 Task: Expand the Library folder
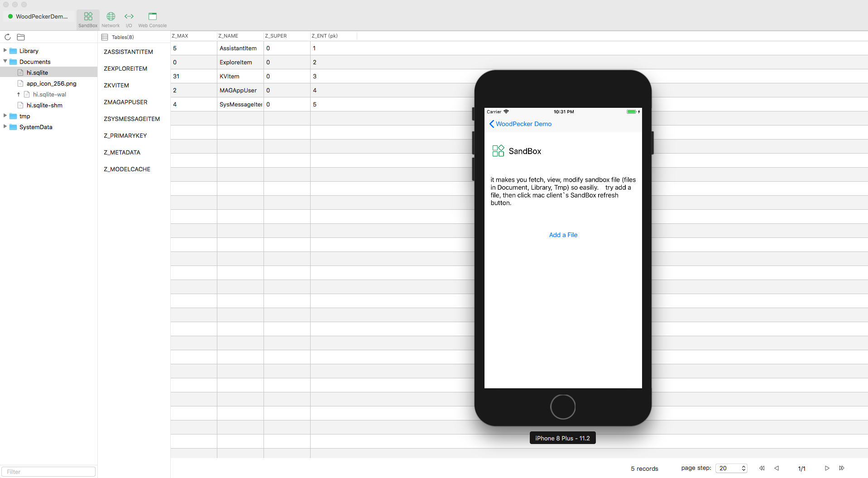pyautogui.click(x=5, y=50)
